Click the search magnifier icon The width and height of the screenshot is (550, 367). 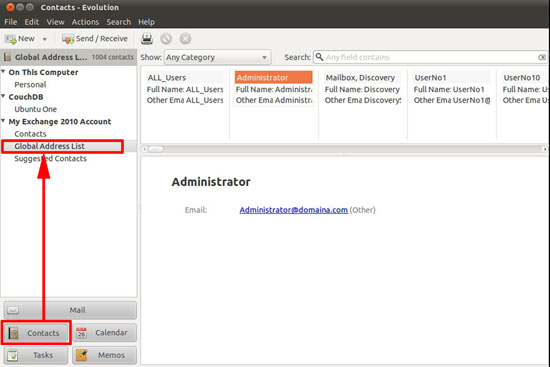click(x=319, y=57)
